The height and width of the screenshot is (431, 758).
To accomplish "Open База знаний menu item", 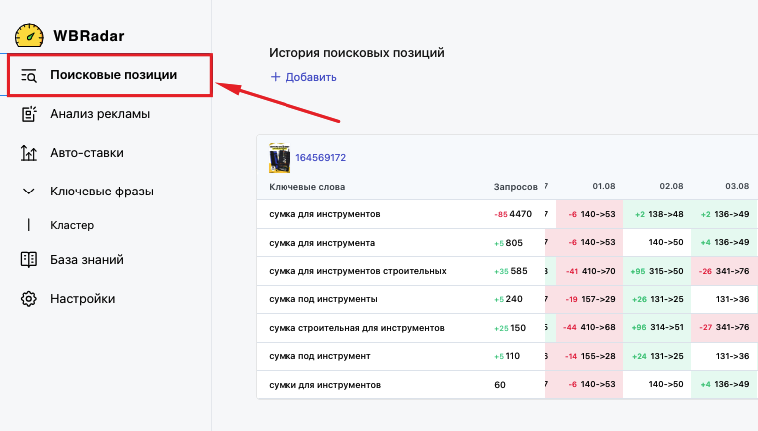I will 87,259.
